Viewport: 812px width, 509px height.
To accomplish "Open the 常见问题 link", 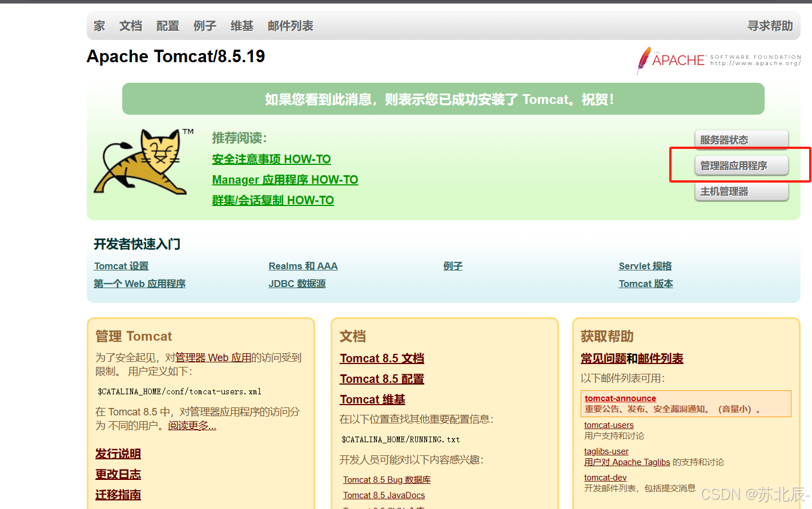I will tap(604, 358).
